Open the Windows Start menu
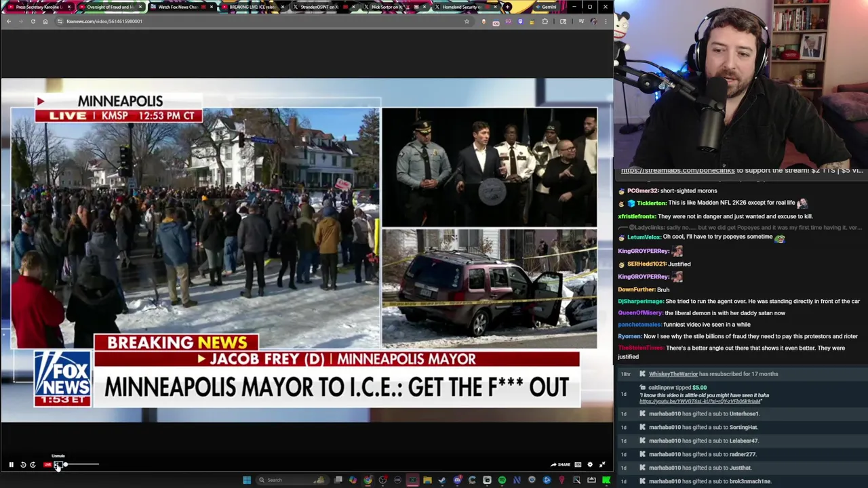 [248, 480]
